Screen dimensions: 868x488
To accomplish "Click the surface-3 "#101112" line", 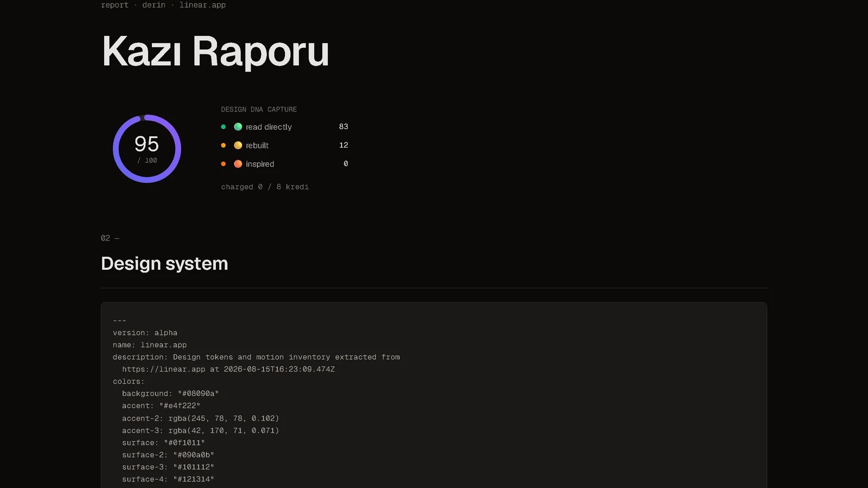I will click(168, 467).
